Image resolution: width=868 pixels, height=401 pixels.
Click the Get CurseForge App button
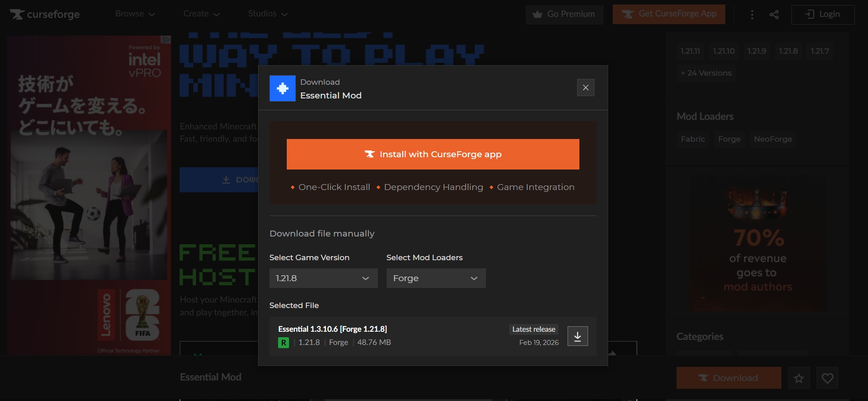click(669, 15)
